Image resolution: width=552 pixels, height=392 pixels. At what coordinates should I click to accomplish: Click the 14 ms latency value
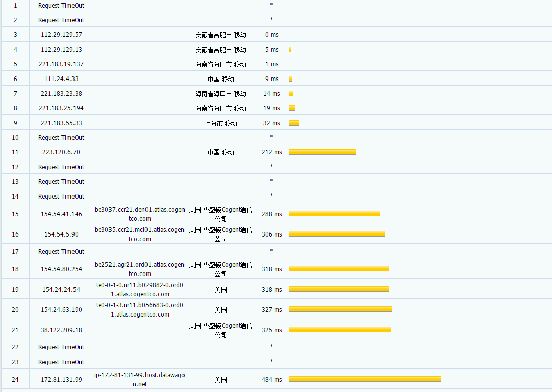272,94
